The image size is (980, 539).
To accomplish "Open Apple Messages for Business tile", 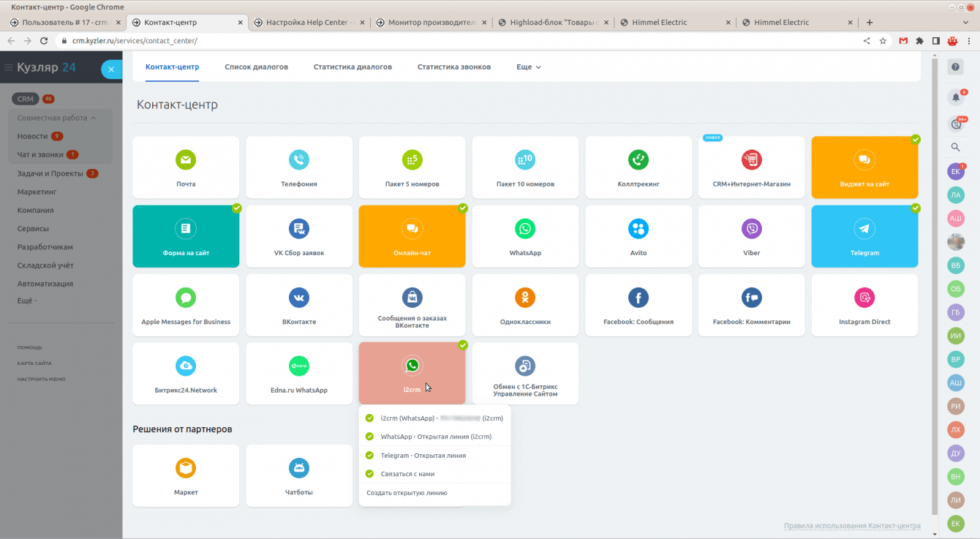I will pos(186,305).
